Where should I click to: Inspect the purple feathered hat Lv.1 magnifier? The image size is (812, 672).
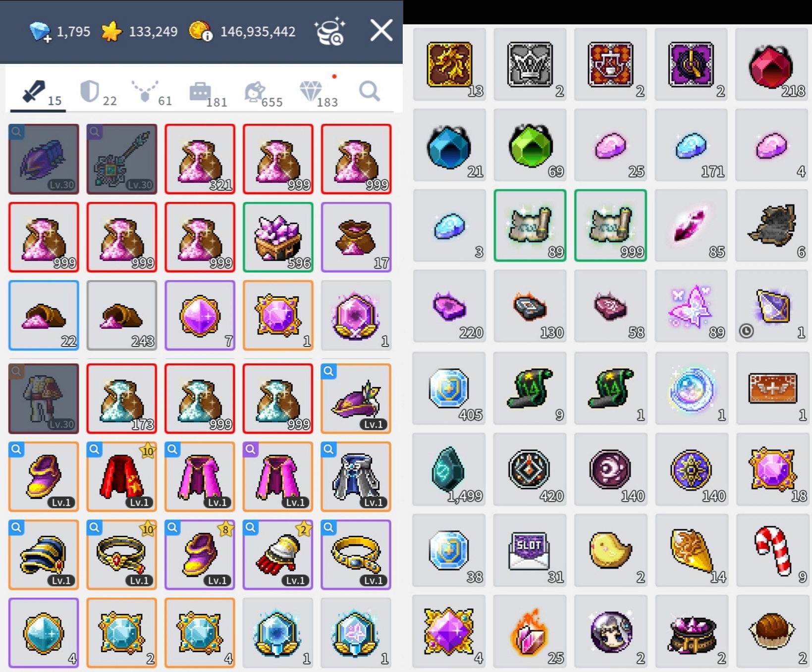click(329, 371)
